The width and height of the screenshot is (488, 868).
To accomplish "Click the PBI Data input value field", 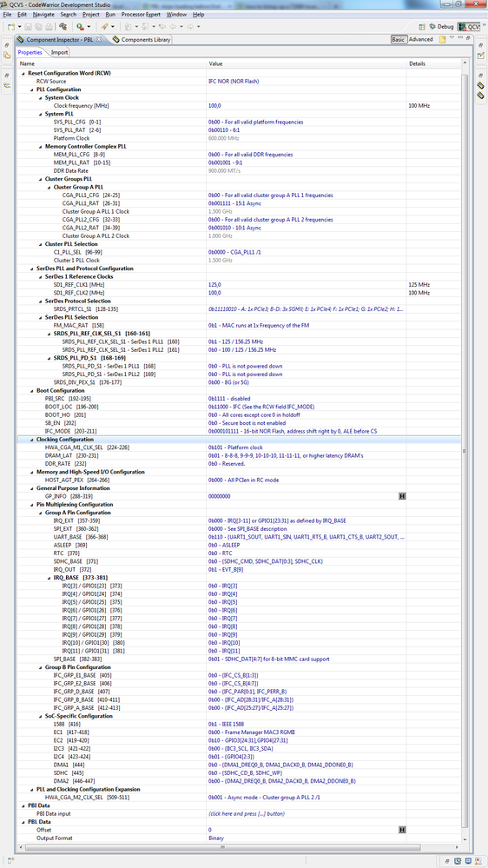I will point(307,814).
